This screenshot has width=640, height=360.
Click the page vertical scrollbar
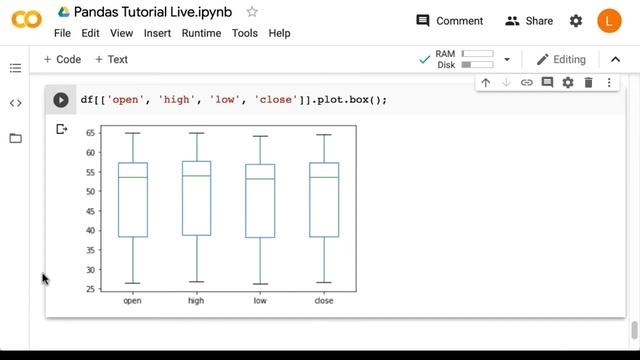[634, 330]
